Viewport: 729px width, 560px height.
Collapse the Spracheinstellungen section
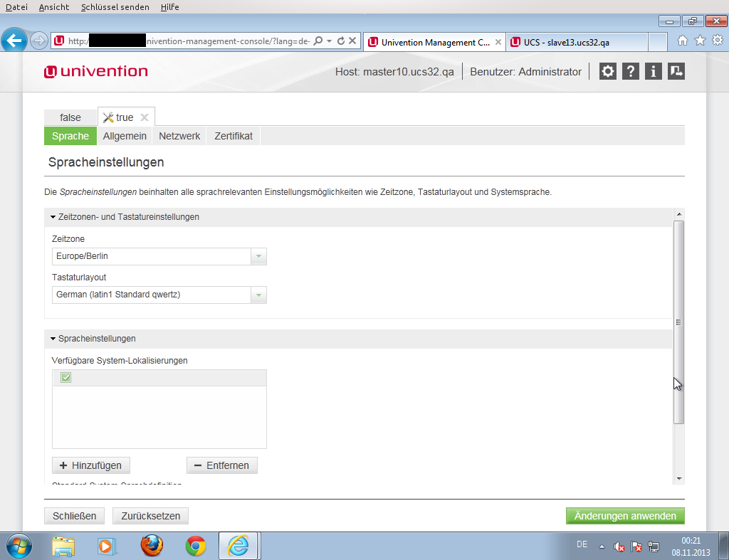click(x=53, y=339)
